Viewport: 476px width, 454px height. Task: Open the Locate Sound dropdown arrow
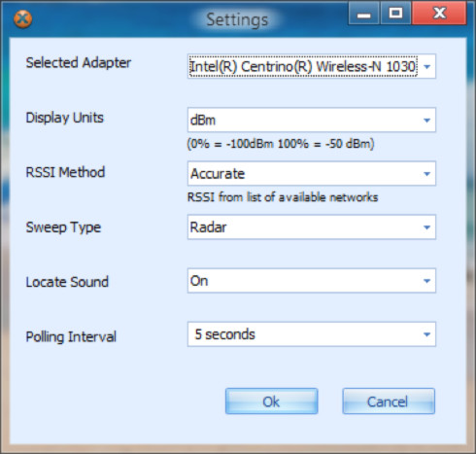pos(426,281)
